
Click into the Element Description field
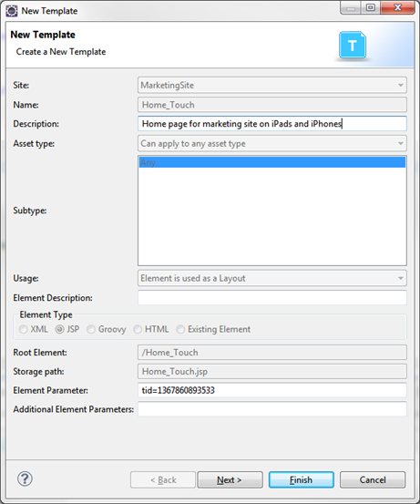click(272, 298)
